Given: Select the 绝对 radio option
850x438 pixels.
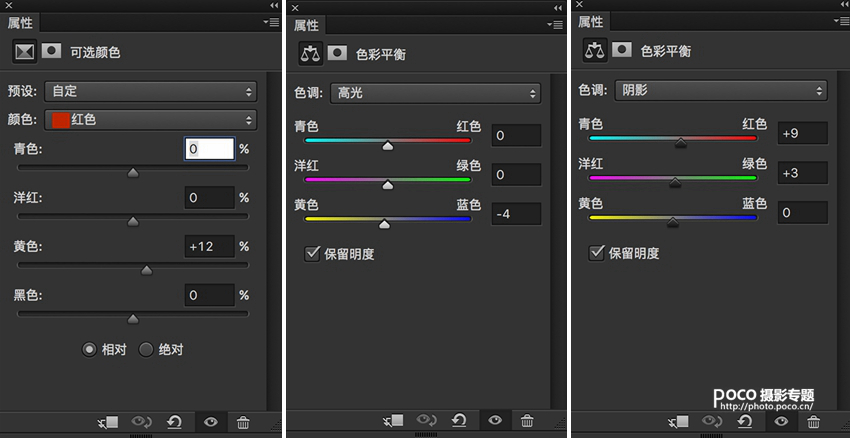Looking at the screenshot, I should point(146,349).
